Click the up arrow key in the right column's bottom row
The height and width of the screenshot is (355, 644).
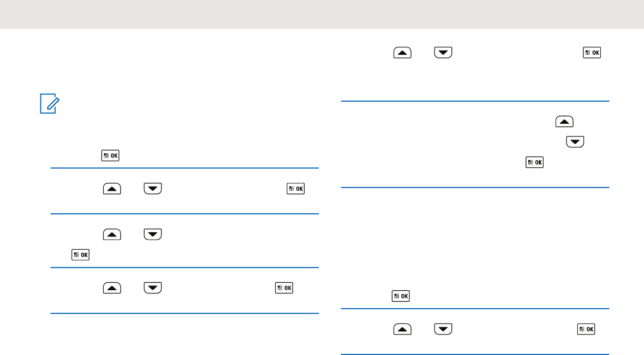coord(402,330)
